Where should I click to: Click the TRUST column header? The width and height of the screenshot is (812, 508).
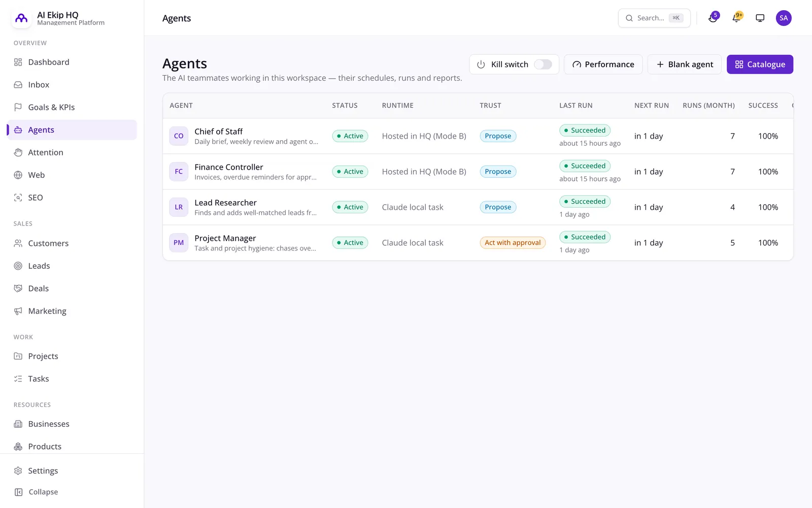pyautogui.click(x=490, y=106)
